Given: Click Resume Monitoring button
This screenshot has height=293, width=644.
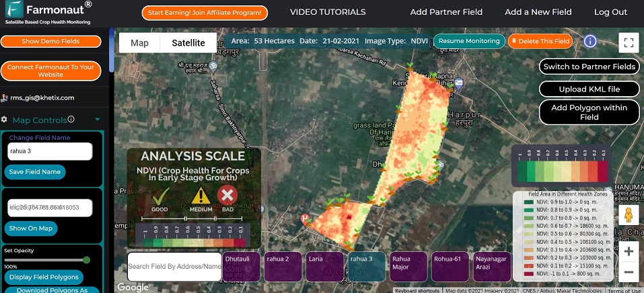Looking at the screenshot, I should (469, 41).
